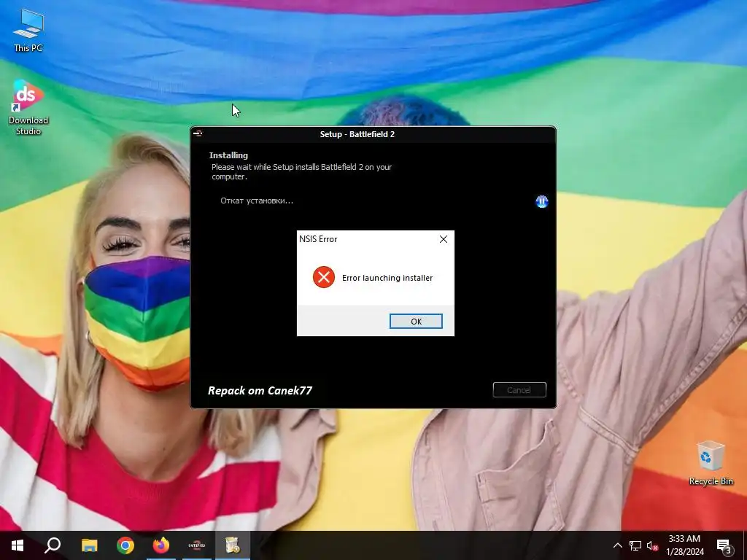Screen dimensions: 747x560
Task: Open This PC desktop icon
Action: pyautogui.click(x=28, y=31)
